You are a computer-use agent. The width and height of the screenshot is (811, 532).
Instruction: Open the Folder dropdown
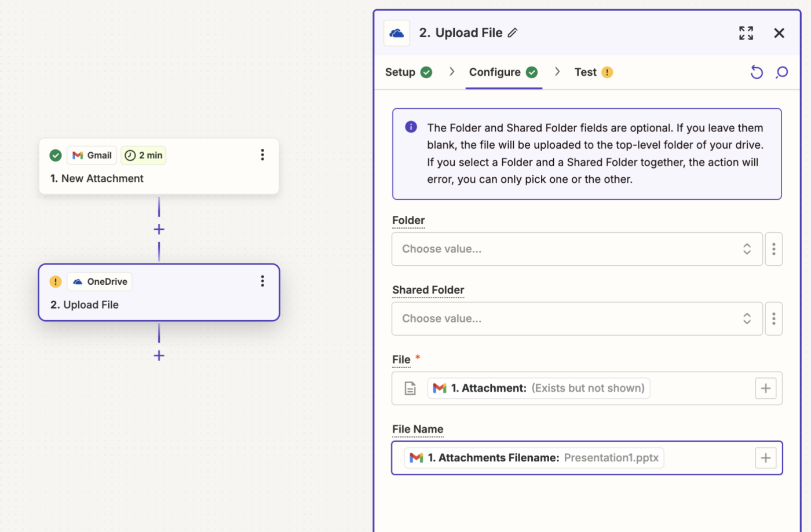[x=576, y=249]
